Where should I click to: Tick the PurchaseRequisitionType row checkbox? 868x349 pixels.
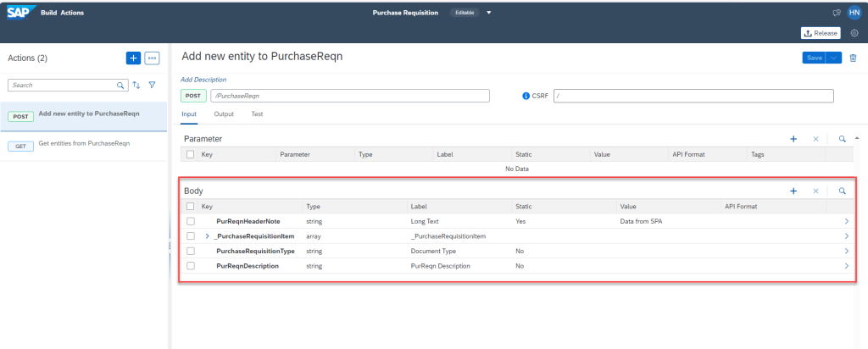click(x=191, y=251)
